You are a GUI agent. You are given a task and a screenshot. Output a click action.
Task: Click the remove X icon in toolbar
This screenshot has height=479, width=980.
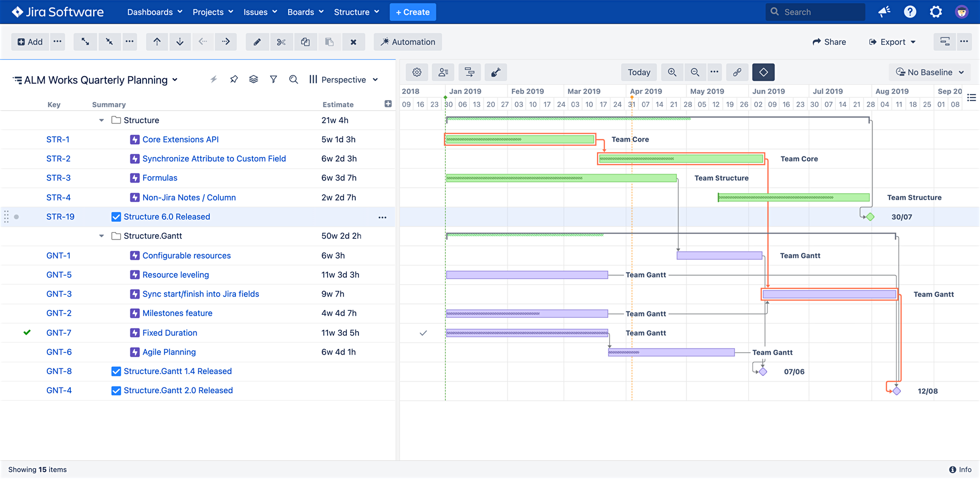point(353,42)
